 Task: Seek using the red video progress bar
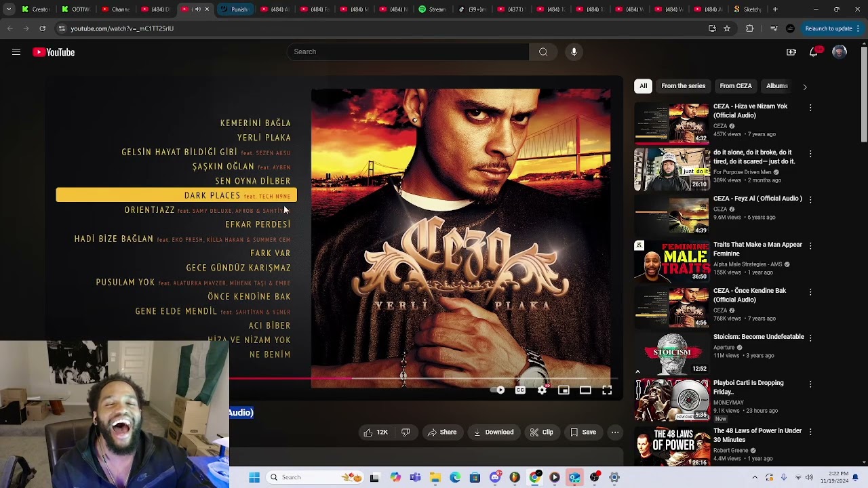tap(290, 378)
